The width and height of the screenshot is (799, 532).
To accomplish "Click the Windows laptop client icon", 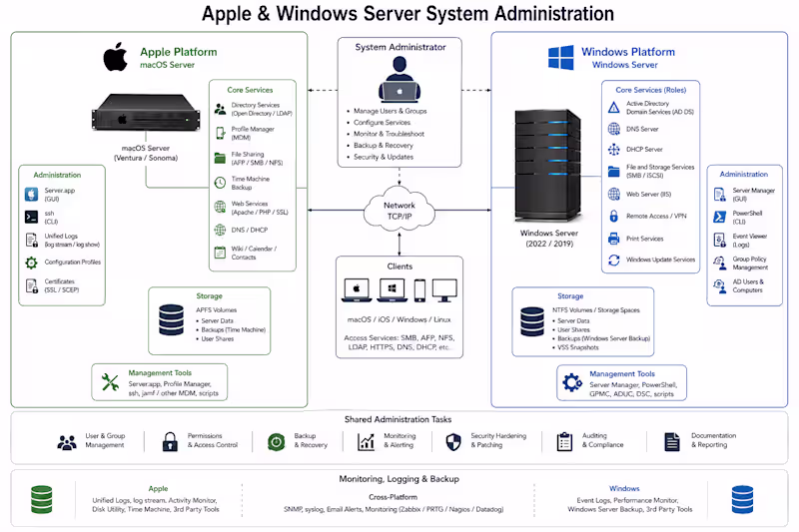I will (392, 290).
